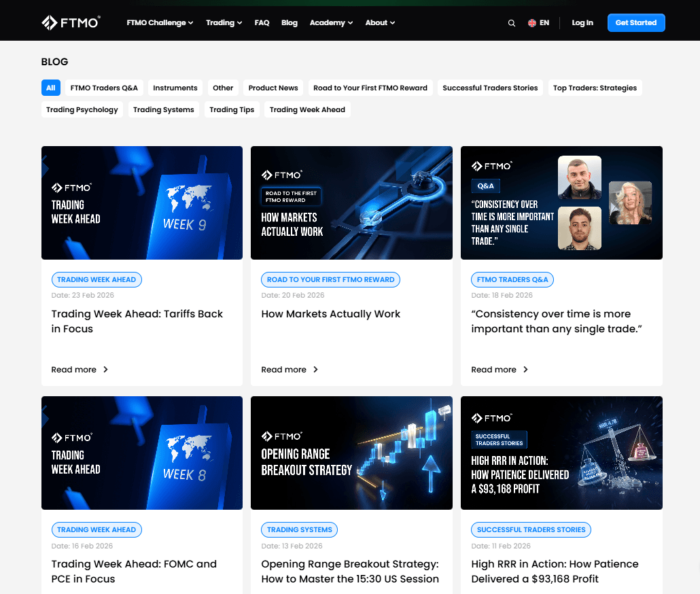Expand the About menu chevron

point(392,23)
